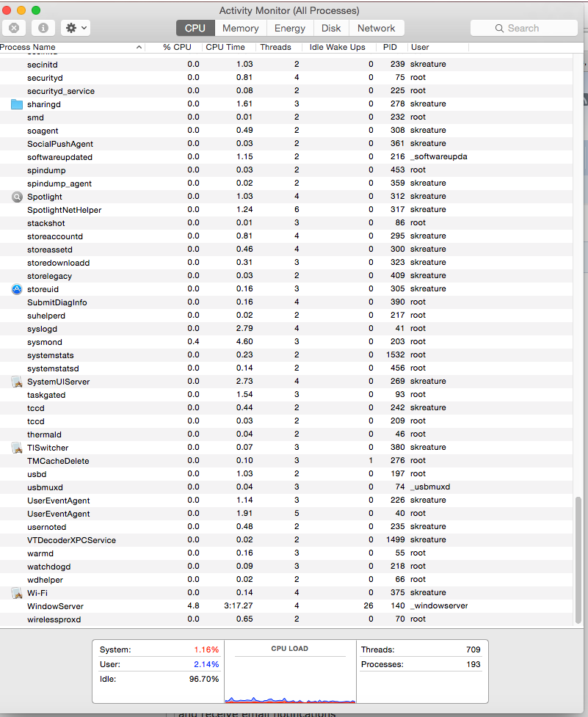This screenshot has height=717, width=588.
Task: Click the sharingd folder icon
Action: 17,104
